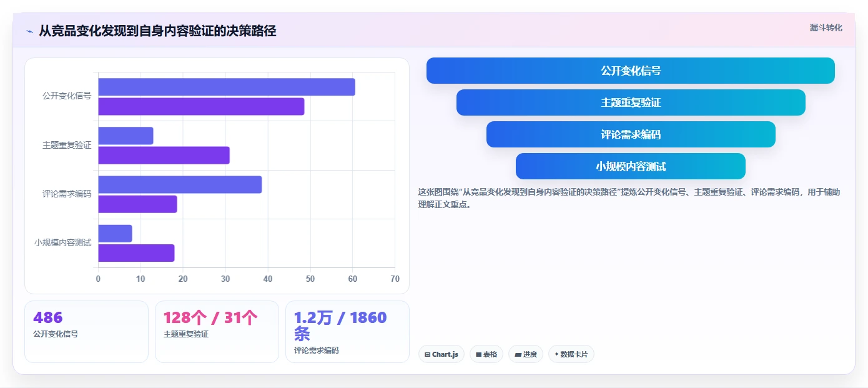Click the card title 从竞品变化发现到自身内容验证的决策路径
This screenshot has height=388, width=868.
click(157, 31)
